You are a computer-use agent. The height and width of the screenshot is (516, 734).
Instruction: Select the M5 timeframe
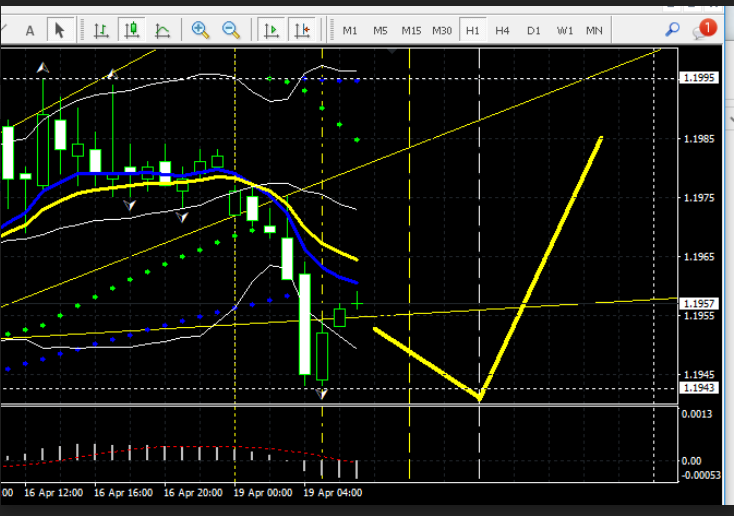tap(380, 31)
